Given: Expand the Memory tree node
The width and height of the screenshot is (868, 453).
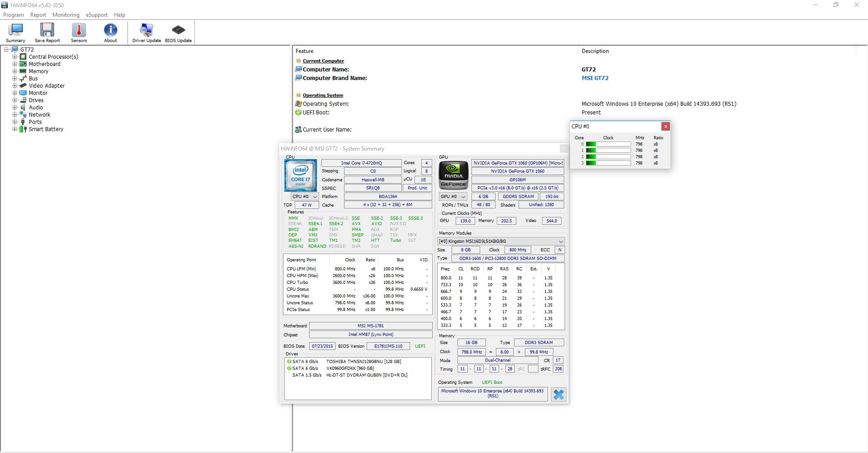Looking at the screenshot, I should 15,71.
